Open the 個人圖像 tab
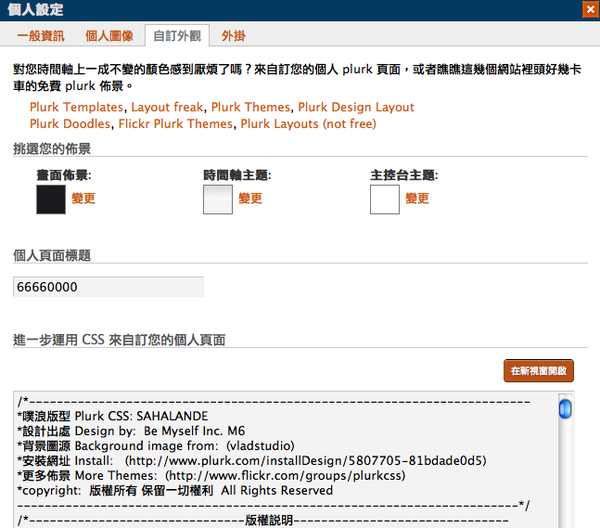 tap(109, 36)
